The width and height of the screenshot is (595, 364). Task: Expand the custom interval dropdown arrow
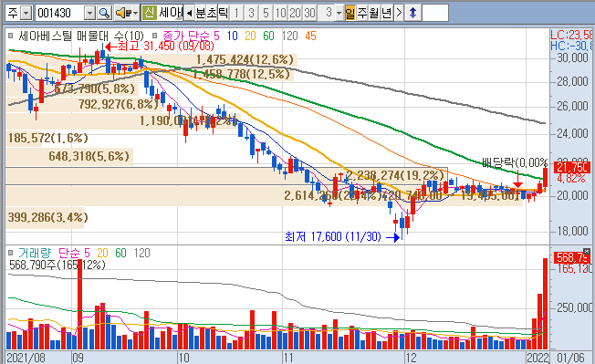(x=339, y=14)
